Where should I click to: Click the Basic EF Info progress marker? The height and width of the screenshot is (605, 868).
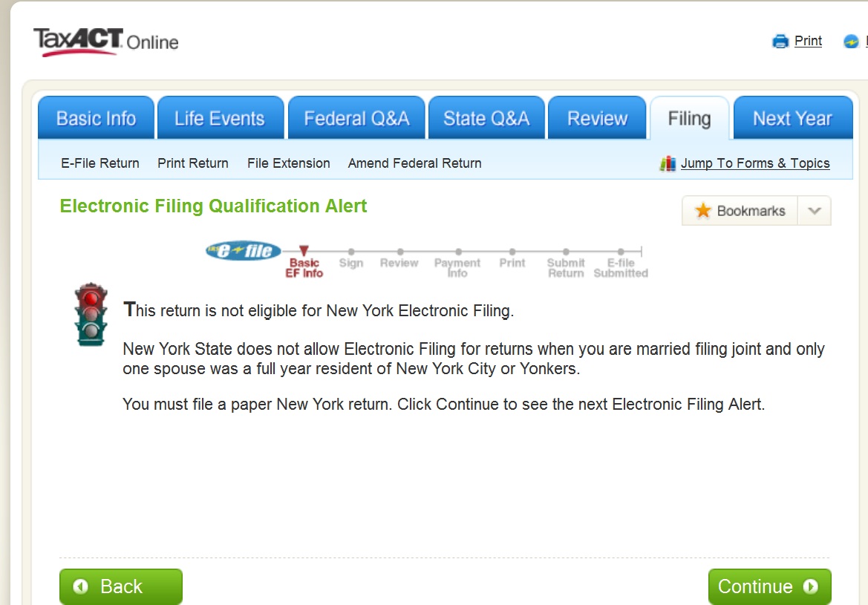304,262
